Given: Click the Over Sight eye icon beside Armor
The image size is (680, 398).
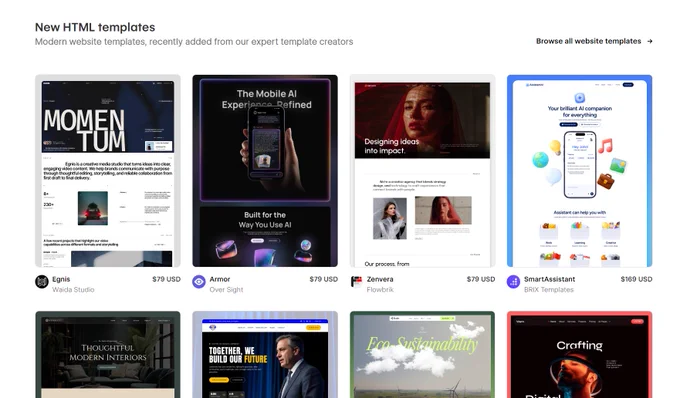Looking at the screenshot, I should click(x=199, y=282).
